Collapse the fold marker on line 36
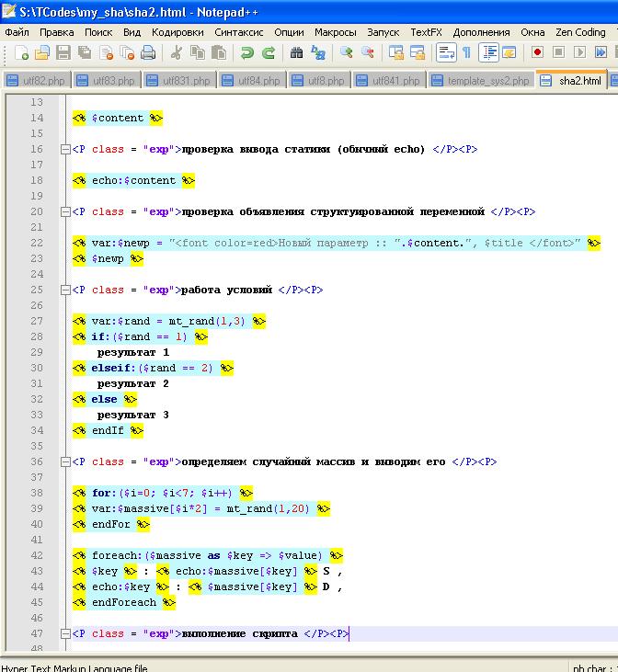This screenshot has height=672, width=618. pos(65,462)
